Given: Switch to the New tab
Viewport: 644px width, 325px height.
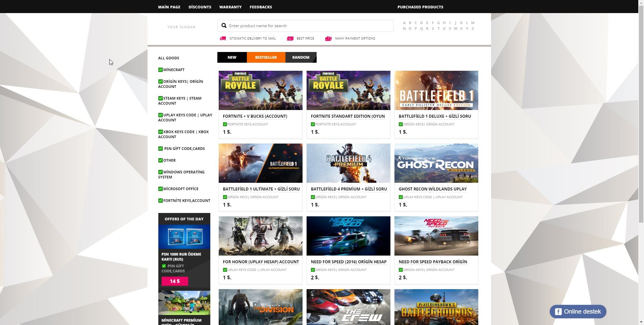Looking at the screenshot, I should click(x=232, y=57).
